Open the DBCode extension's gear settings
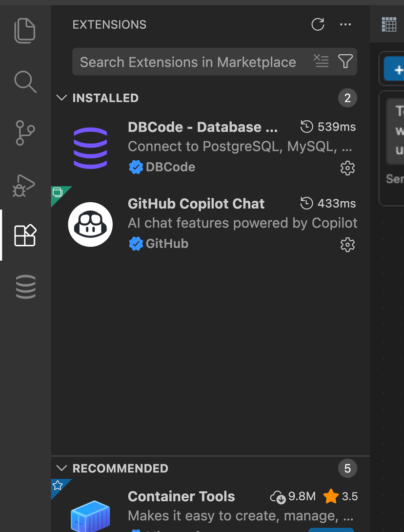Viewport: 404px width, 532px height. [x=347, y=168]
